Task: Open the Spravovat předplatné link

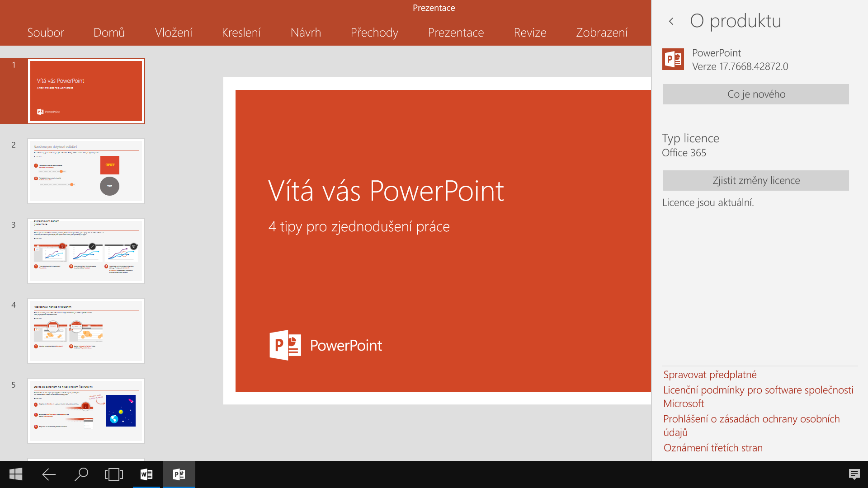Action: tap(710, 375)
